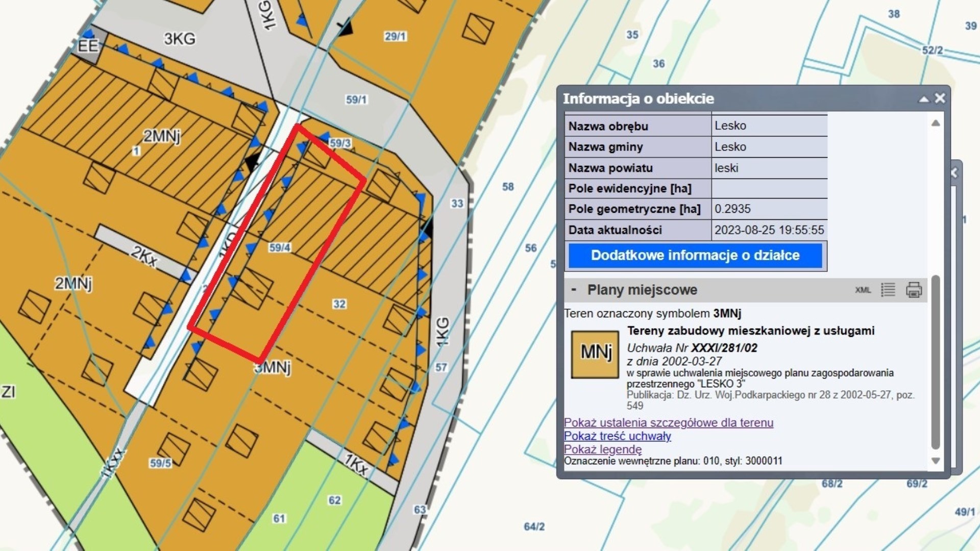The height and width of the screenshot is (551, 980).
Task: Click parcel label 56 on map
Action: pyautogui.click(x=531, y=248)
